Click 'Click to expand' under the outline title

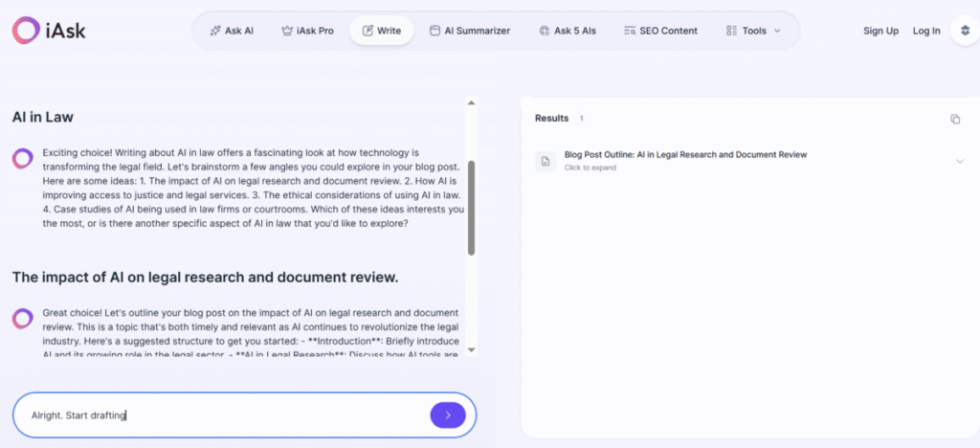pos(590,168)
